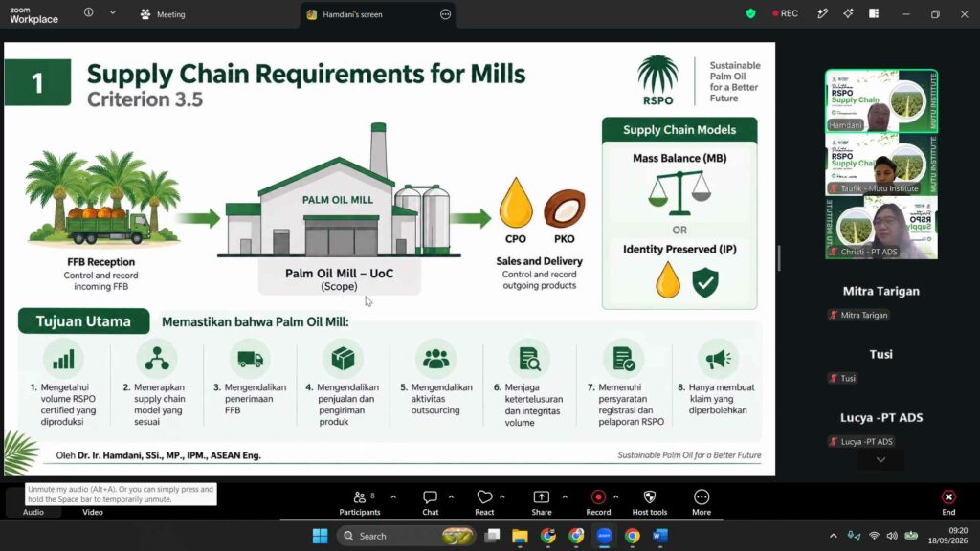Open the React heart menu
Image resolution: width=980 pixels, height=551 pixels.
(484, 502)
